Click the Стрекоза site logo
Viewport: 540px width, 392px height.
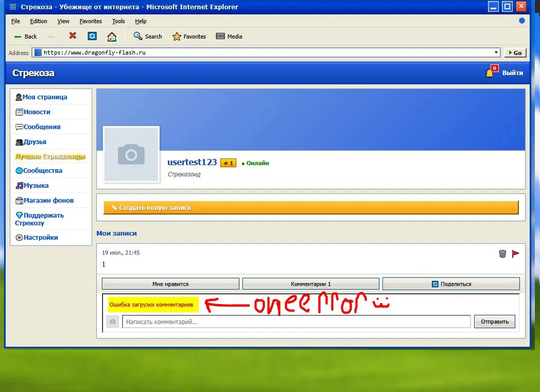point(33,73)
